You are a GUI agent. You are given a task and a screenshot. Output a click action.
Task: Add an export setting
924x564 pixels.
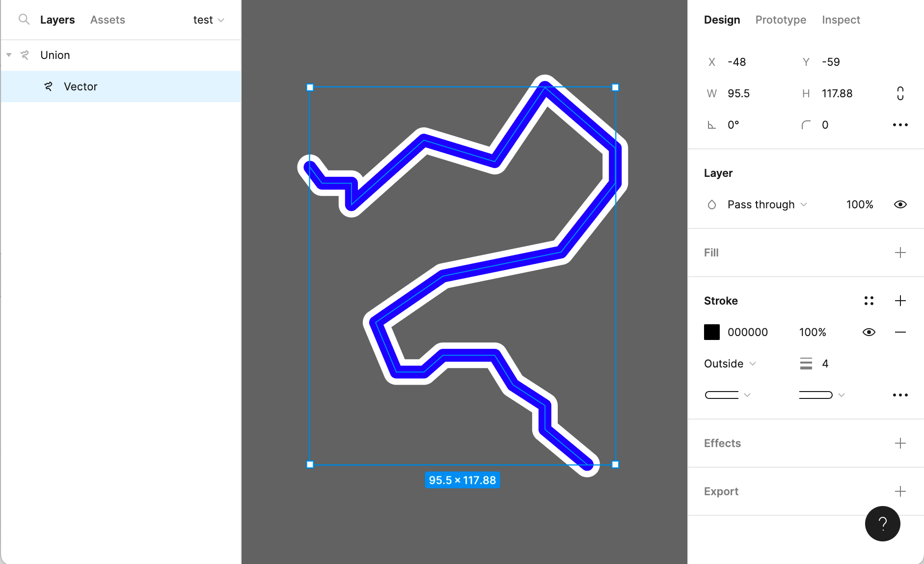[x=900, y=491]
